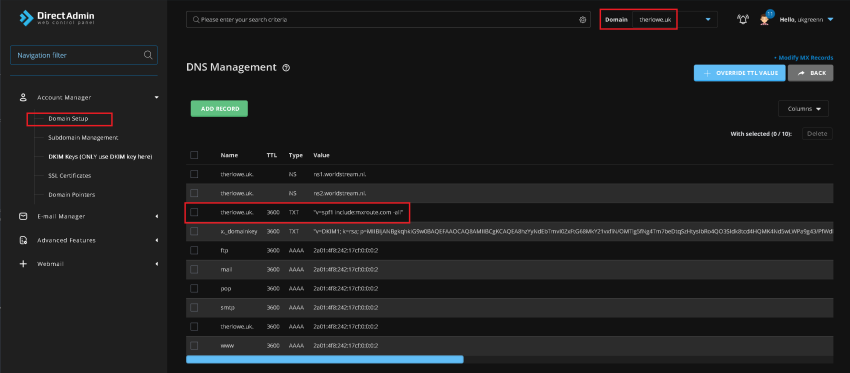Click the Webmail plus icon
This screenshot has height=373, width=850.
point(23,264)
